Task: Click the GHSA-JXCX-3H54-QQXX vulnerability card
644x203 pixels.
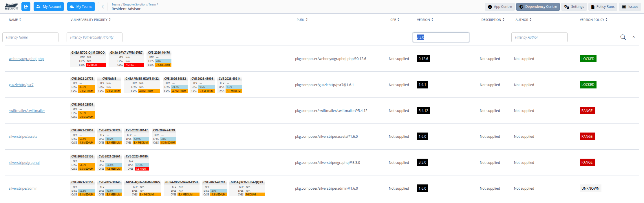Action: tap(247, 188)
